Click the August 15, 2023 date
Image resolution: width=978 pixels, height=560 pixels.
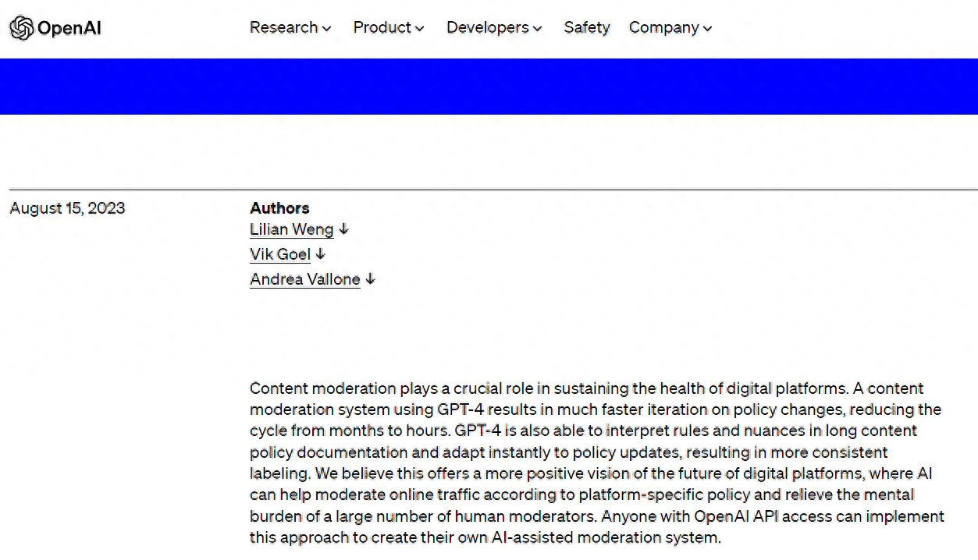(x=67, y=208)
